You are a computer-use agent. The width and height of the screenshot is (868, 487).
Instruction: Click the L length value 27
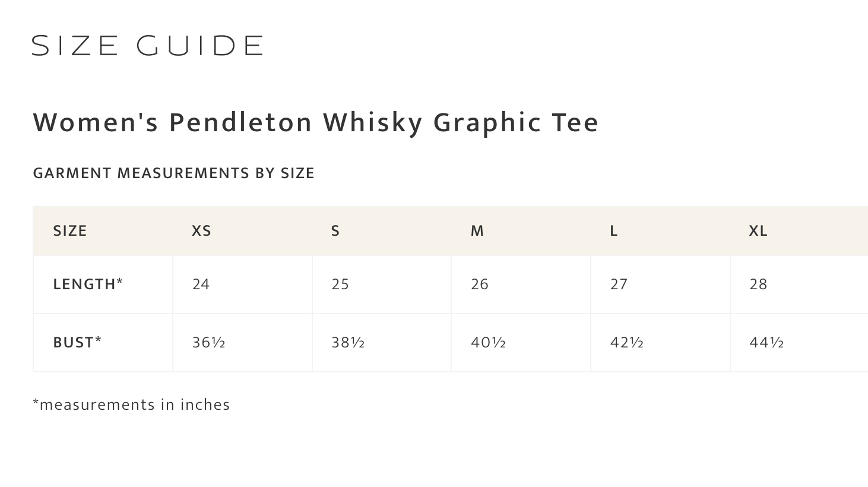pos(619,284)
